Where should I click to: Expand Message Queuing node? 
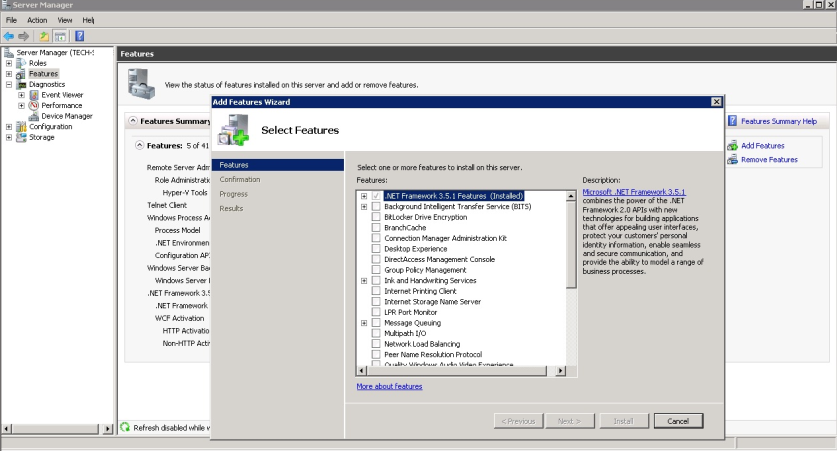pos(364,323)
